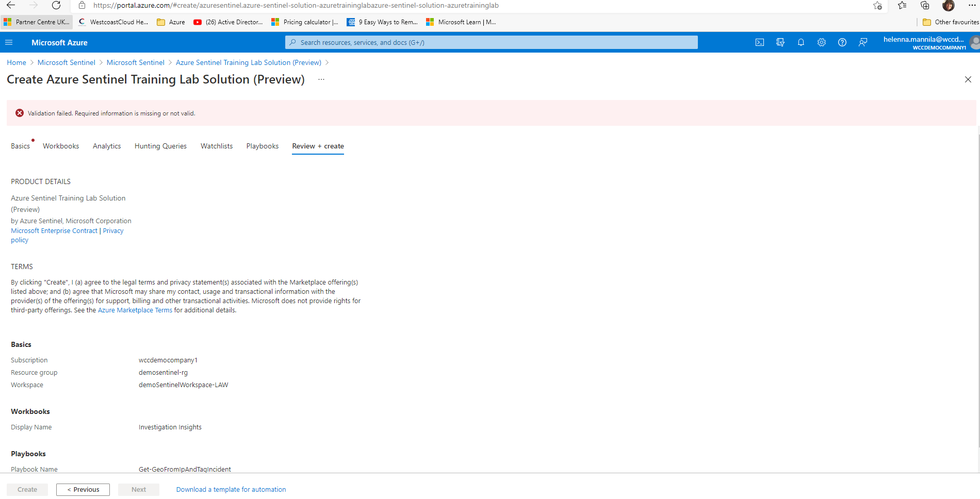
Task: Switch to the Basics tab
Action: pos(20,146)
